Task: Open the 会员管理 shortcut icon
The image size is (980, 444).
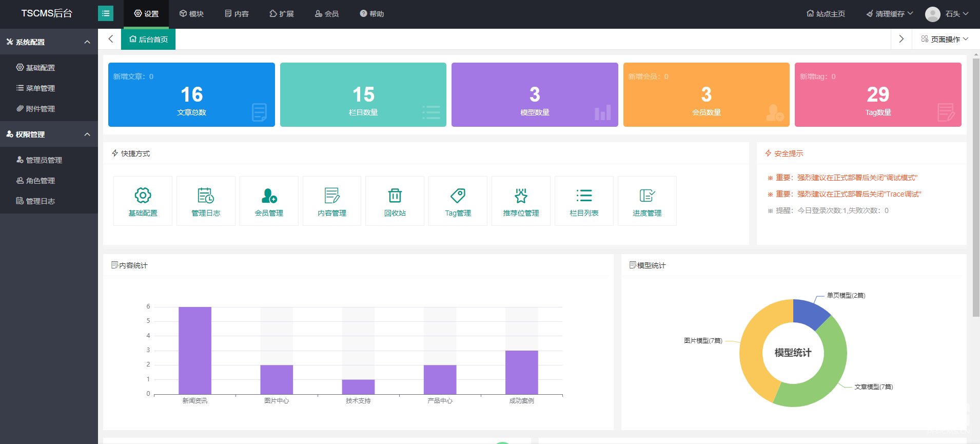Action: coord(269,196)
